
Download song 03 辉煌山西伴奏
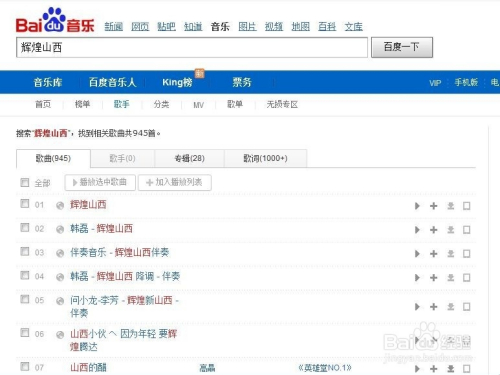click(451, 254)
